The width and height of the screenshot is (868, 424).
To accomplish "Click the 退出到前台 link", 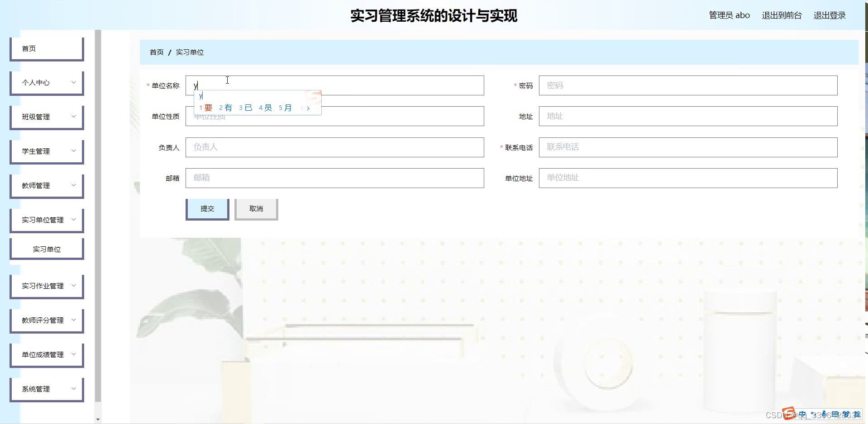I will 782,15.
